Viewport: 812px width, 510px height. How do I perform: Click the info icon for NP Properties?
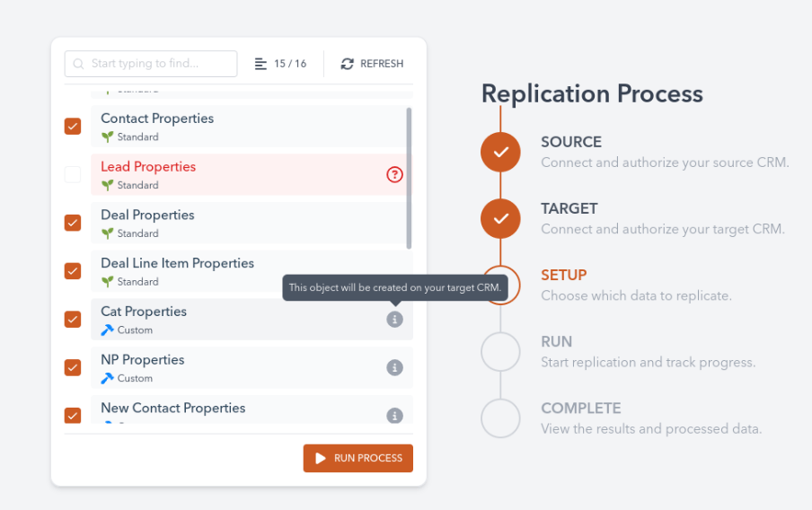[x=394, y=367]
